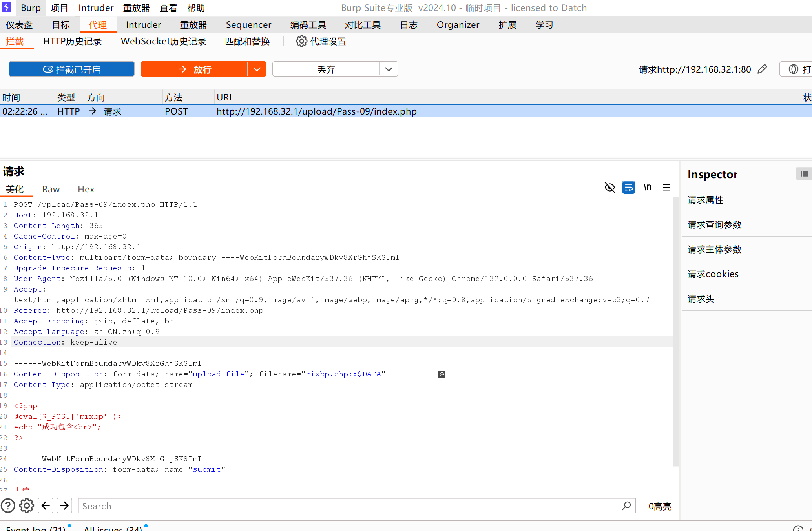
Task: Toggle the word wrap icon in the request editor
Action: (628, 188)
